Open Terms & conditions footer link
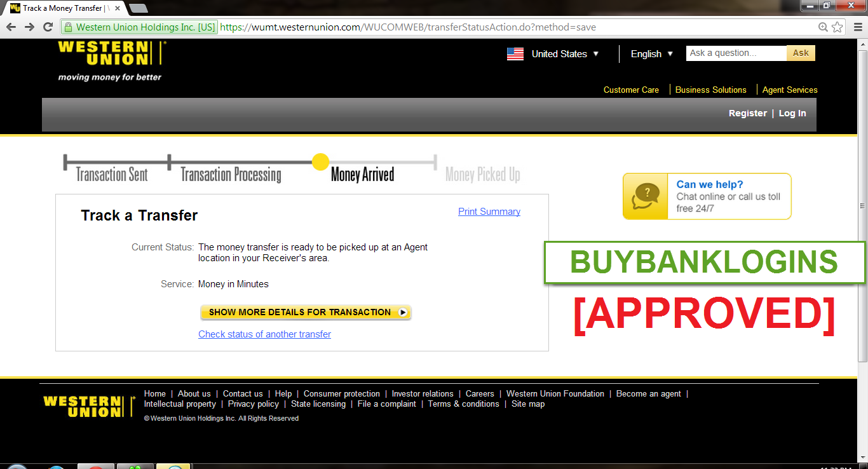Image resolution: width=868 pixels, height=469 pixels. point(464,404)
